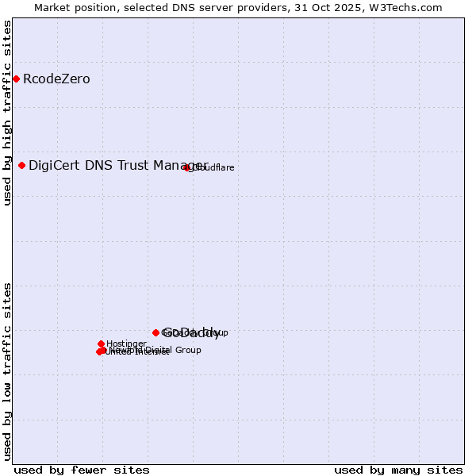Select the Newfold Digital Group red marker

point(103,350)
